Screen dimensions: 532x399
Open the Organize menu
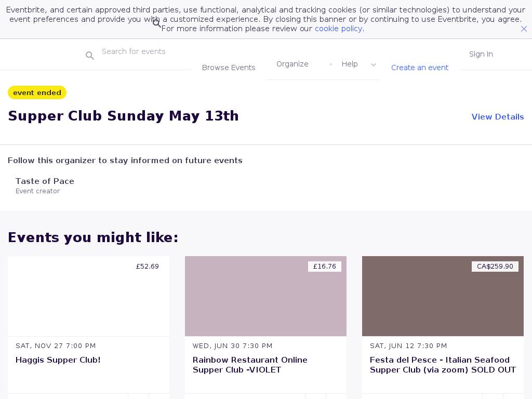coord(292,64)
